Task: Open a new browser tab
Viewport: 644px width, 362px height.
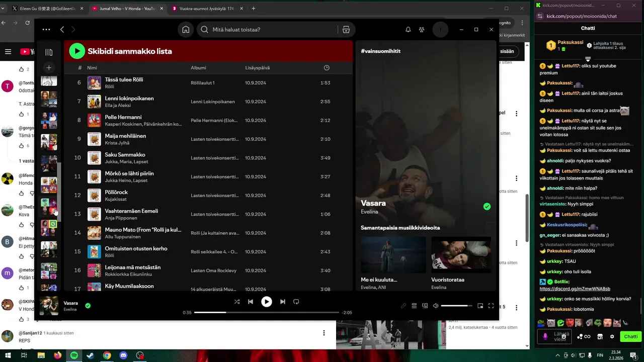Action: coord(254,9)
